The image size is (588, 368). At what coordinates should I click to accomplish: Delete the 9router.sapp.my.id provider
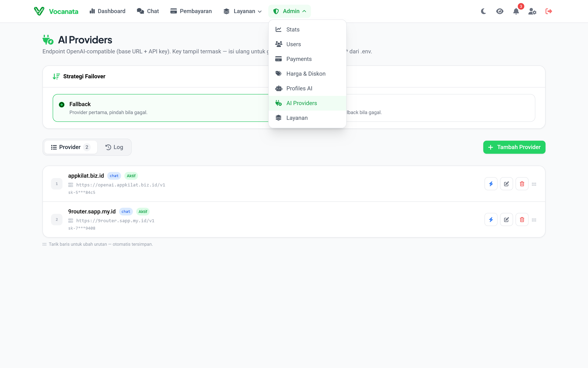[522, 220]
